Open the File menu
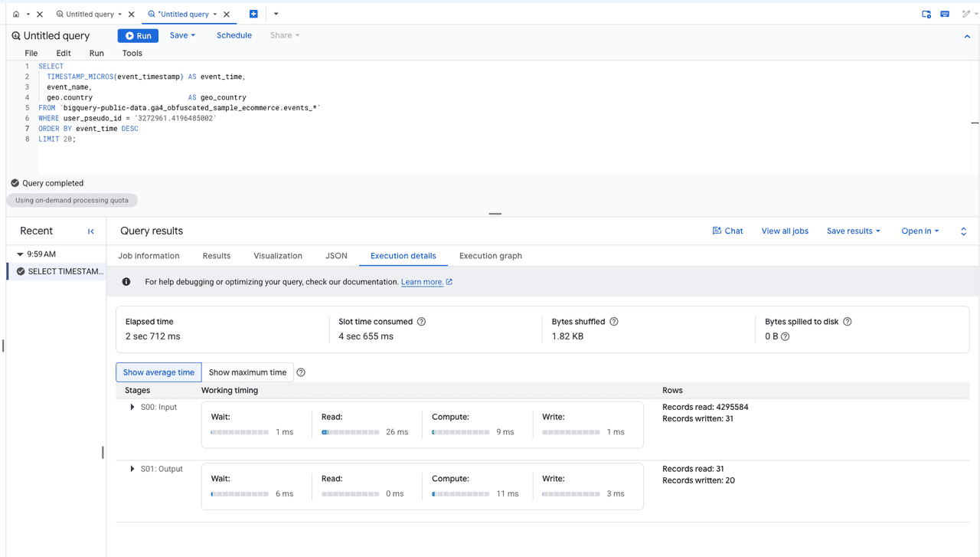The image size is (980, 557). tap(31, 53)
